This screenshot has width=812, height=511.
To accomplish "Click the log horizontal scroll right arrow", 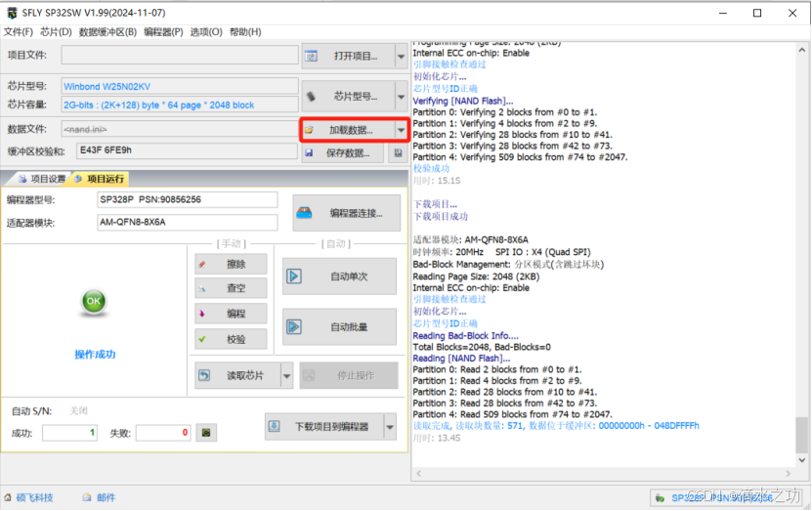I will pos(789,473).
